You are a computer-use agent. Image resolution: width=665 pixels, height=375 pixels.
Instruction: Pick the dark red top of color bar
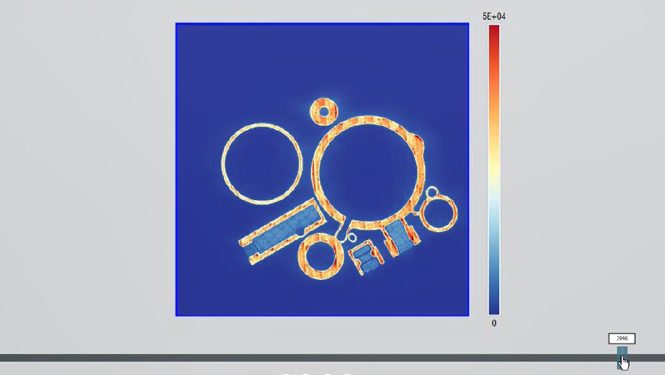[494, 32]
